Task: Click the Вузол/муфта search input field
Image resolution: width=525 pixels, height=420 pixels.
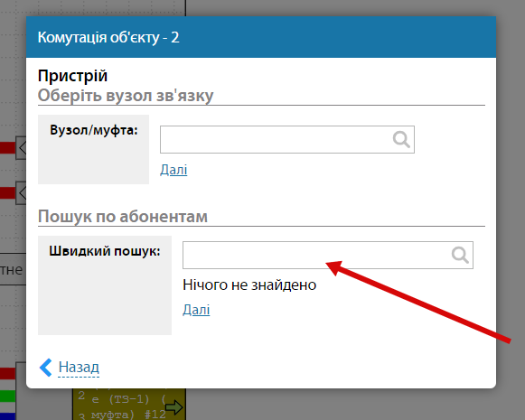Action: [x=287, y=140]
